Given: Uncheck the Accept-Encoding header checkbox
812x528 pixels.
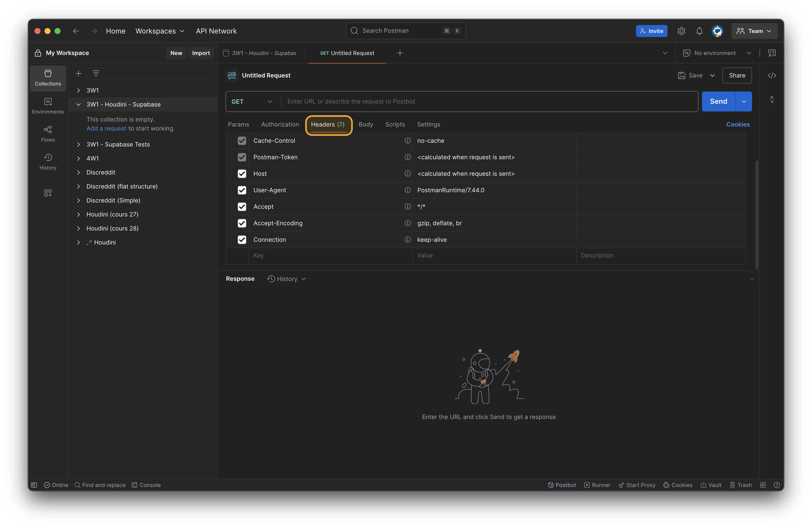Looking at the screenshot, I should pyautogui.click(x=242, y=223).
